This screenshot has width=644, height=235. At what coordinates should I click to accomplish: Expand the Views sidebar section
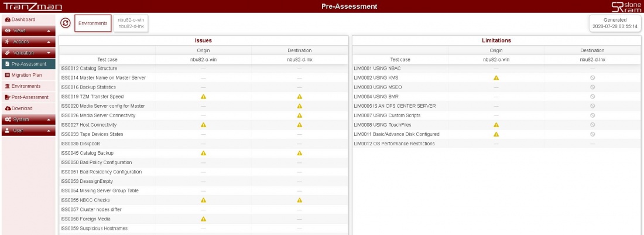28,30
